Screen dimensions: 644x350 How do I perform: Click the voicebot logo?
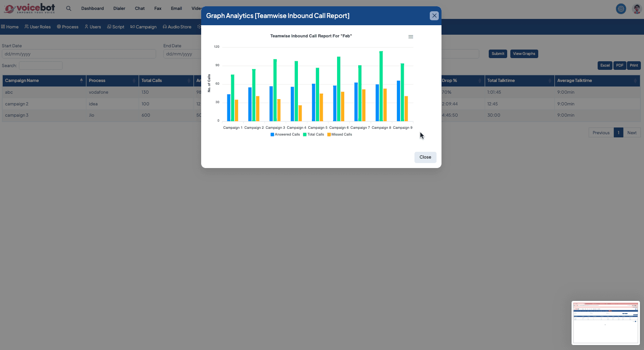pyautogui.click(x=29, y=9)
